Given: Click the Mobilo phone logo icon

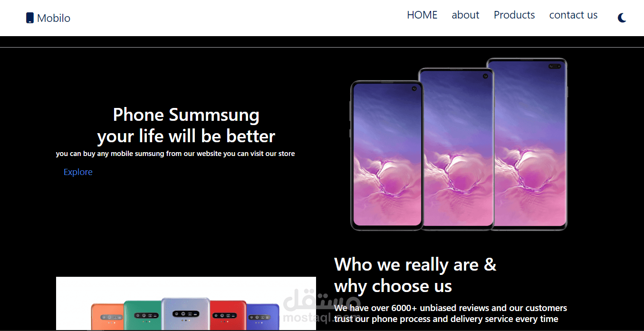Looking at the screenshot, I should [30, 18].
